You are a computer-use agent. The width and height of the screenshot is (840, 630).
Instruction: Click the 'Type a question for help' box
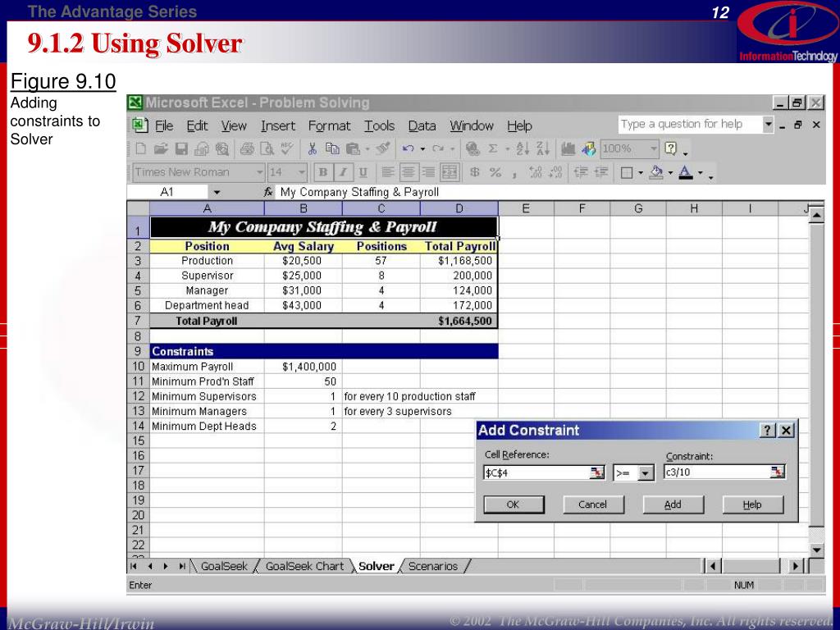[x=689, y=125]
